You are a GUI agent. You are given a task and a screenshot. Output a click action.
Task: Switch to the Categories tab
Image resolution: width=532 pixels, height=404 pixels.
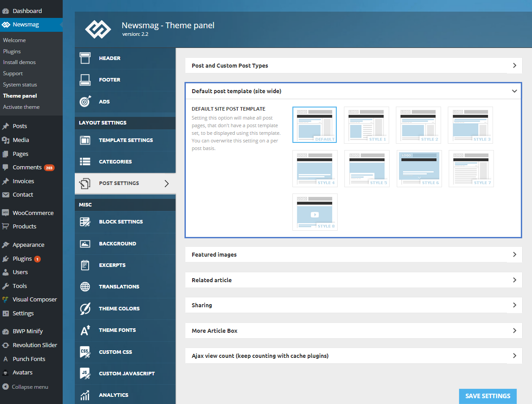[125, 162]
